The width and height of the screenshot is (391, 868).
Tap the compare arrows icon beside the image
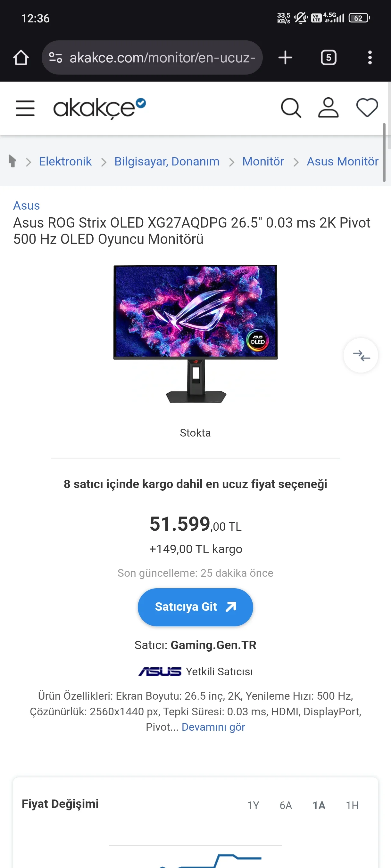361,355
